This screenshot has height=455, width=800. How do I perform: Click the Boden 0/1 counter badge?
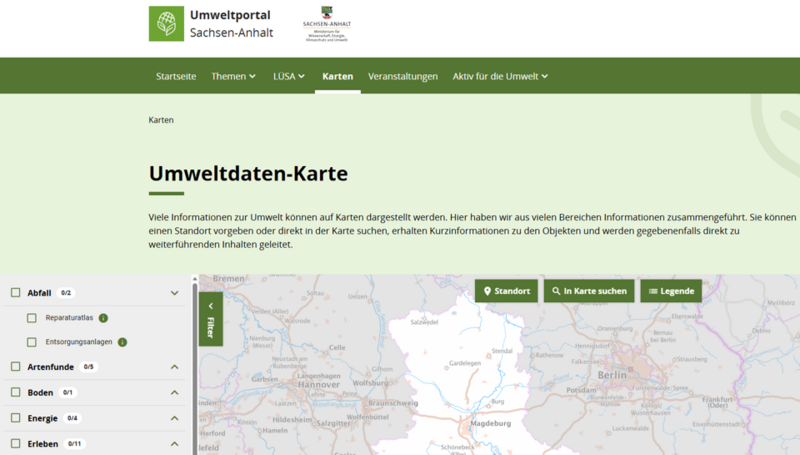(x=67, y=392)
